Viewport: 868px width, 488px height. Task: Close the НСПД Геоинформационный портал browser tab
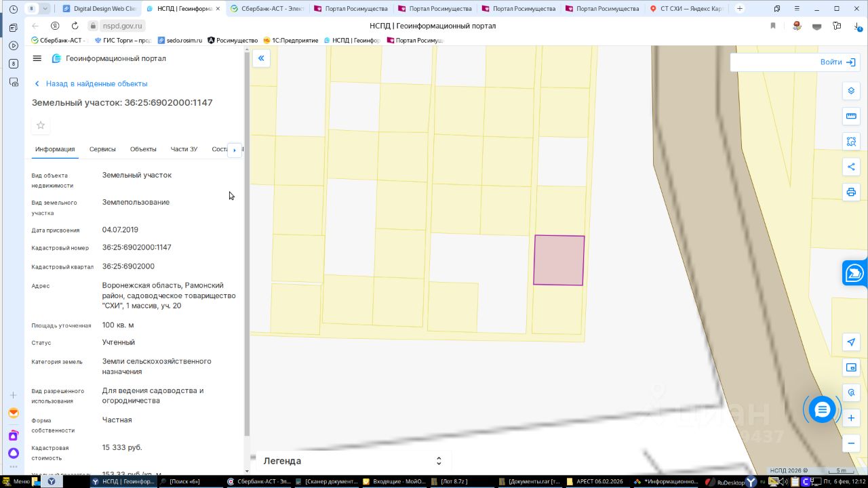(218, 9)
